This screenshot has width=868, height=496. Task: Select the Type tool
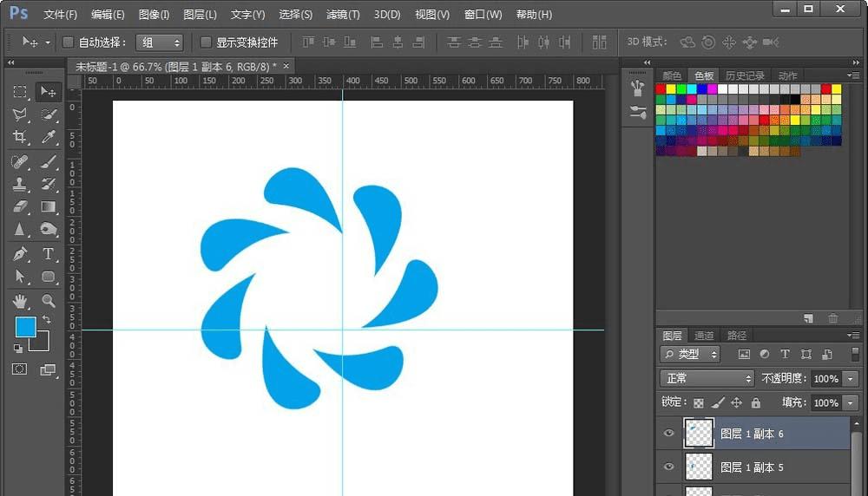click(x=48, y=254)
